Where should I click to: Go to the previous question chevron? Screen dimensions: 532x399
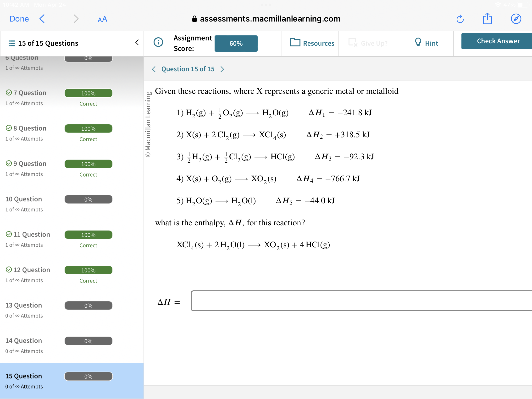[x=154, y=69]
